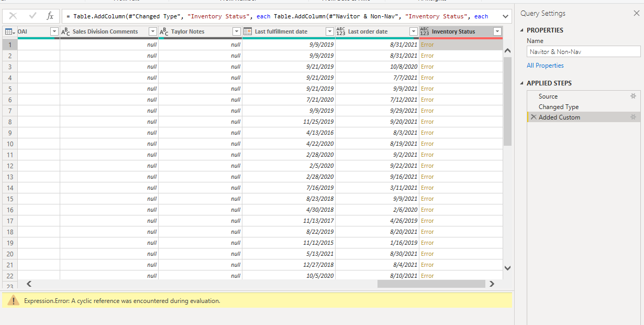Select row number 10 header
The image size is (644, 325).
click(x=9, y=144)
